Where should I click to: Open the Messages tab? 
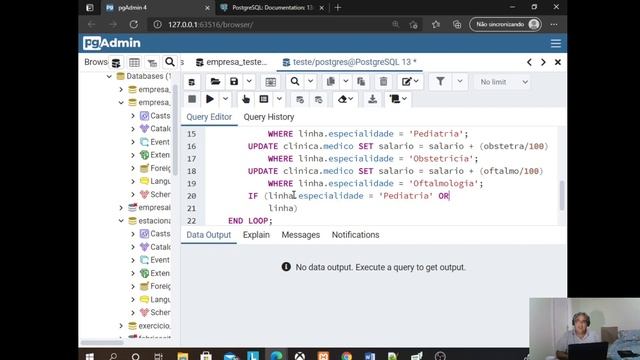300,235
